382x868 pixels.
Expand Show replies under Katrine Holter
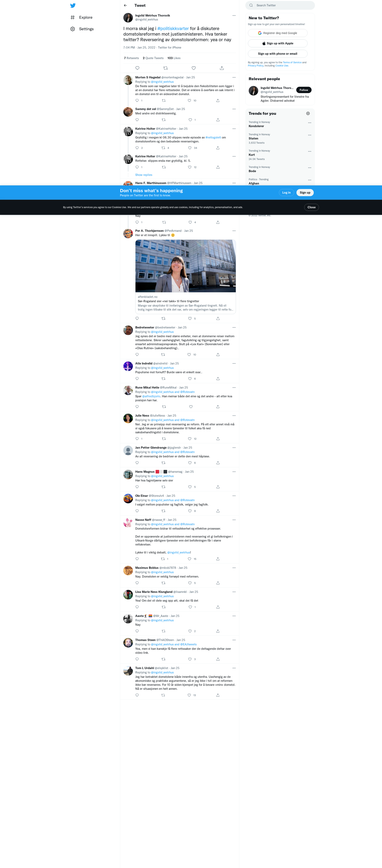143,175
